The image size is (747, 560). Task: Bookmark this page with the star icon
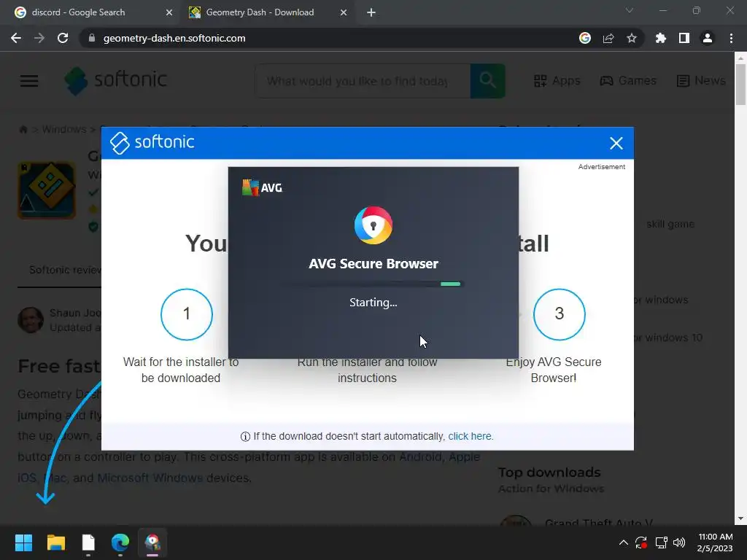point(632,38)
